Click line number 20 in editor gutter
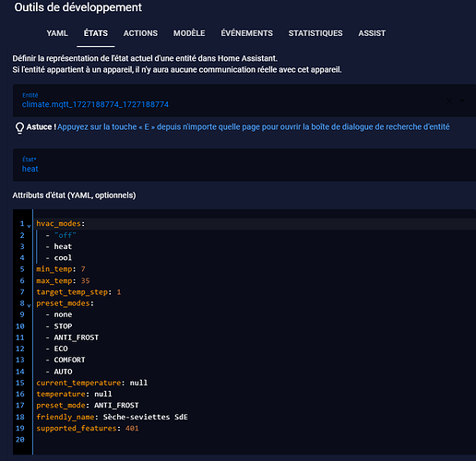Screen dimensions: 476x461 pyautogui.click(x=20, y=440)
